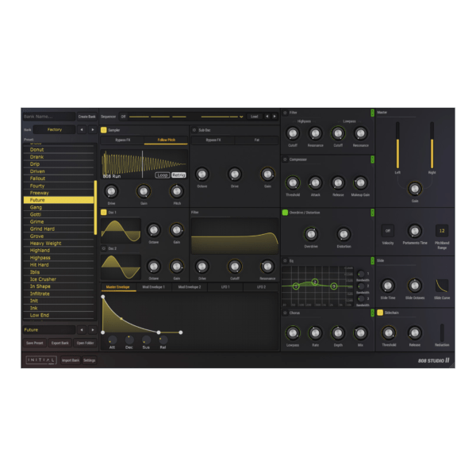Select the Heavy Weight preset
Viewport: 476px width, 476px height.
pos(46,244)
